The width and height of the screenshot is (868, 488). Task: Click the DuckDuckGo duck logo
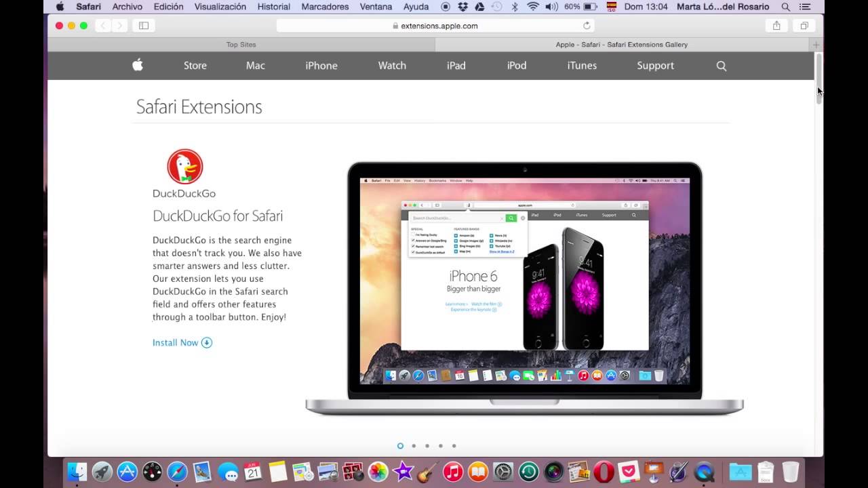click(x=184, y=166)
